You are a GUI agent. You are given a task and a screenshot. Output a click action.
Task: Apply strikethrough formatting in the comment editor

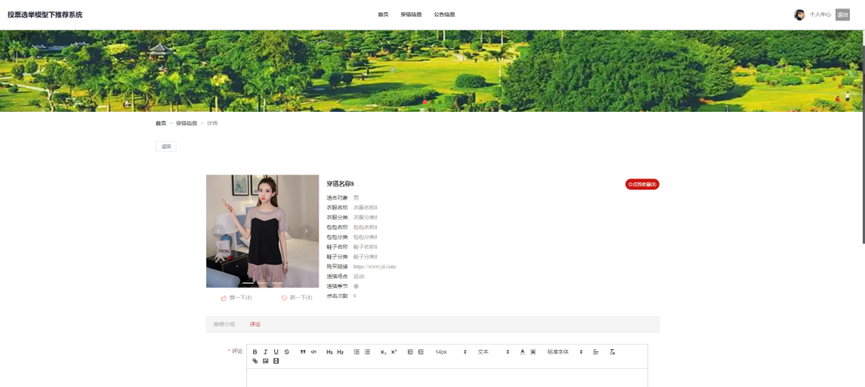click(286, 352)
